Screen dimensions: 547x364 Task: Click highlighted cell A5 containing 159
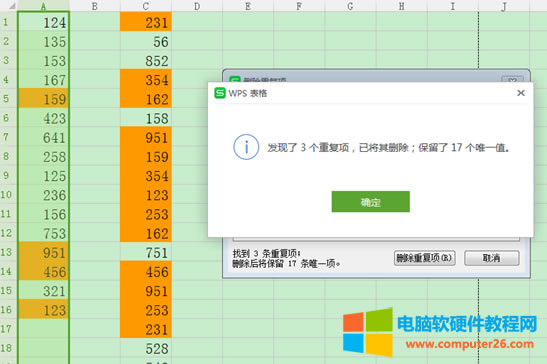pyautogui.click(x=44, y=98)
